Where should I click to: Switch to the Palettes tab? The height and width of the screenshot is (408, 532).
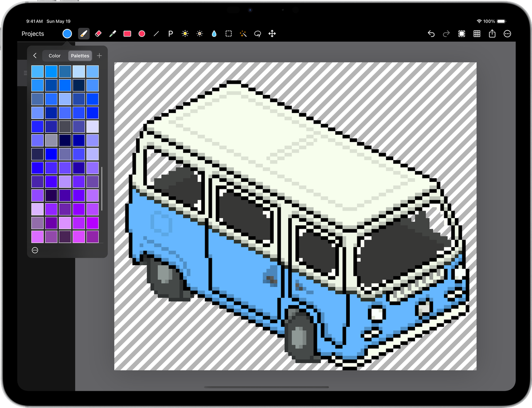coord(80,56)
